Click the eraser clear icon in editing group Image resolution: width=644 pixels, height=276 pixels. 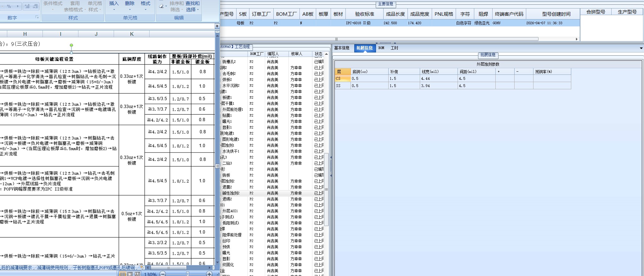(x=162, y=6)
